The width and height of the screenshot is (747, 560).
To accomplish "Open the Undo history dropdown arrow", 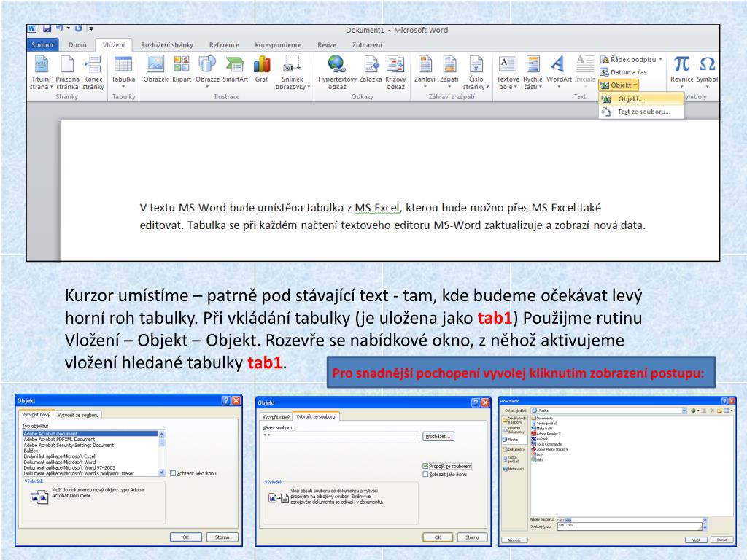I will pos(68,28).
